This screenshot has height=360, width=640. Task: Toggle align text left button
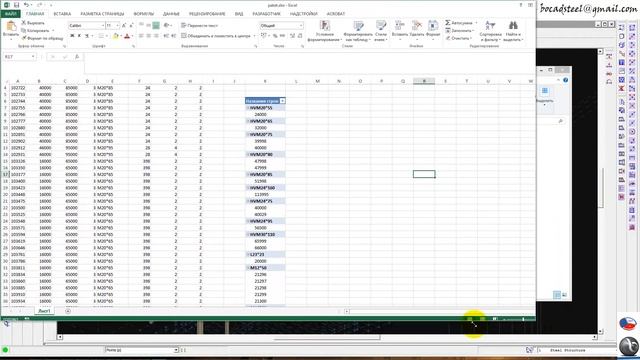click(x=141, y=36)
